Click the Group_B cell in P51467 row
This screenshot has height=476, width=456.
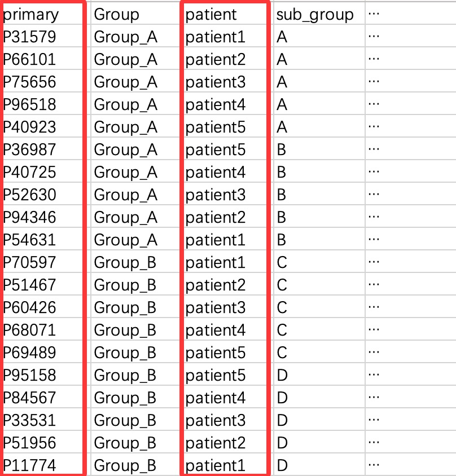click(x=125, y=285)
